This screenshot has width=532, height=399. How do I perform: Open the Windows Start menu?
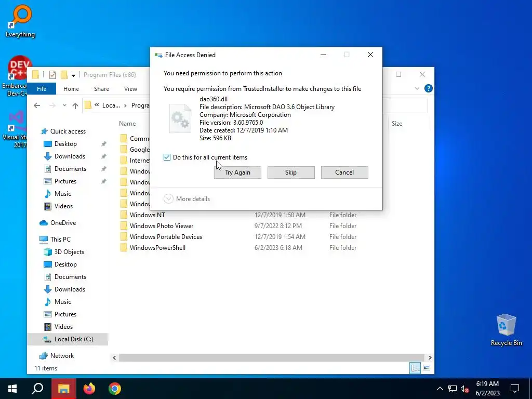[x=12, y=389]
